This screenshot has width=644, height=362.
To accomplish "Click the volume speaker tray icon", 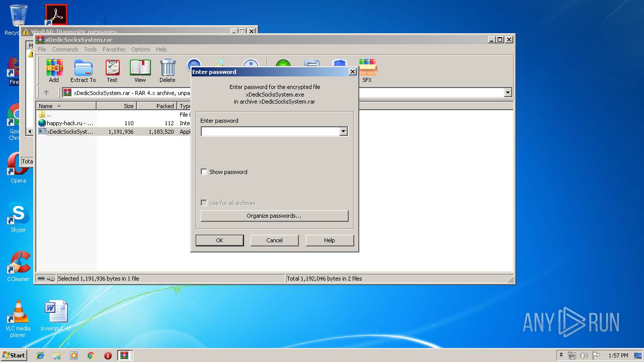I will point(584,355).
